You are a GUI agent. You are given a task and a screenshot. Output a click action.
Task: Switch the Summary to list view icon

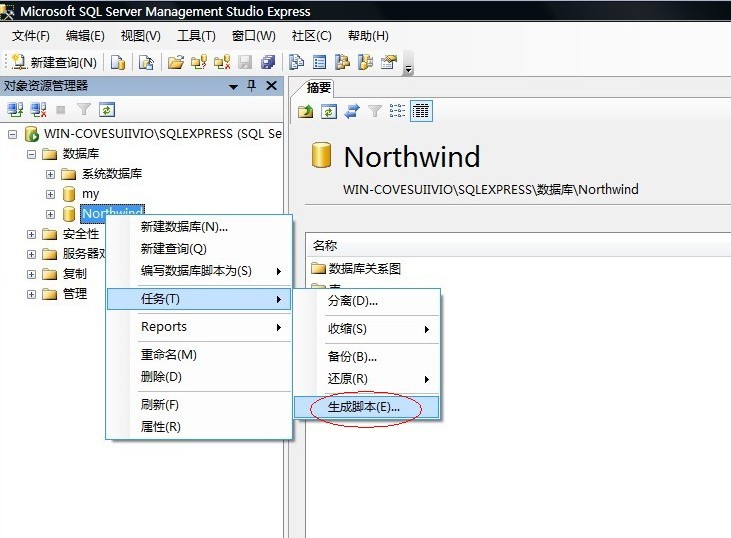pos(398,111)
